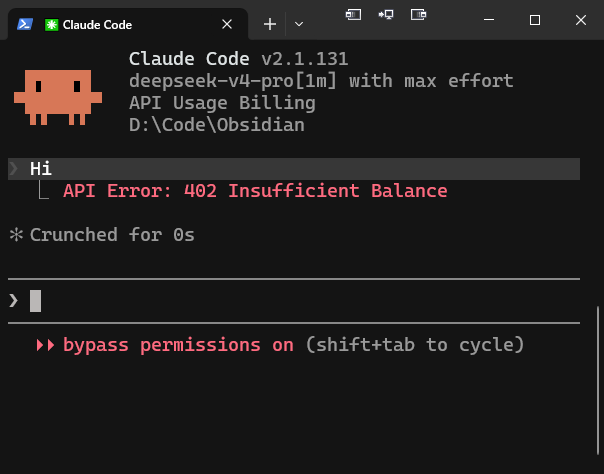Toggle the bypass permissions on indicator
604x474 pixels.
click(178, 345)
